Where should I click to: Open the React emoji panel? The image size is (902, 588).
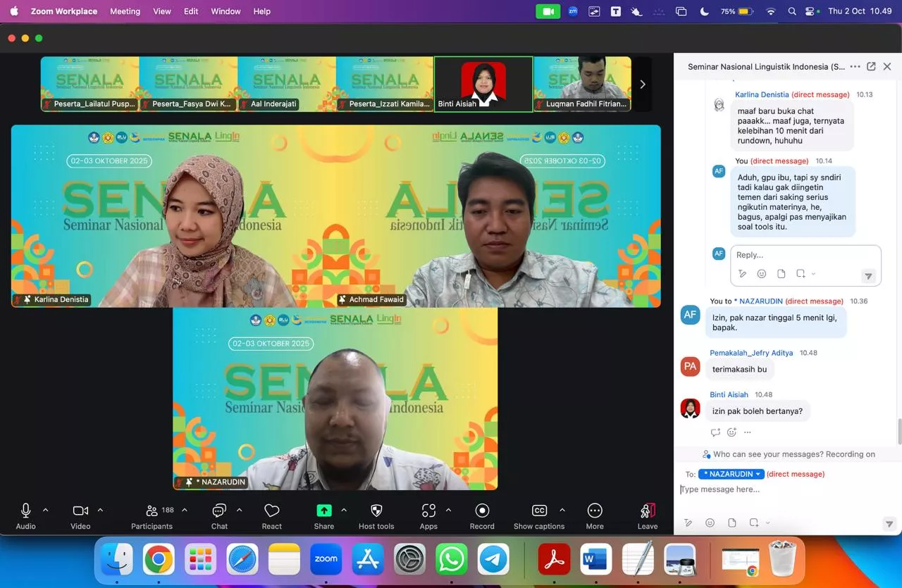271,516
